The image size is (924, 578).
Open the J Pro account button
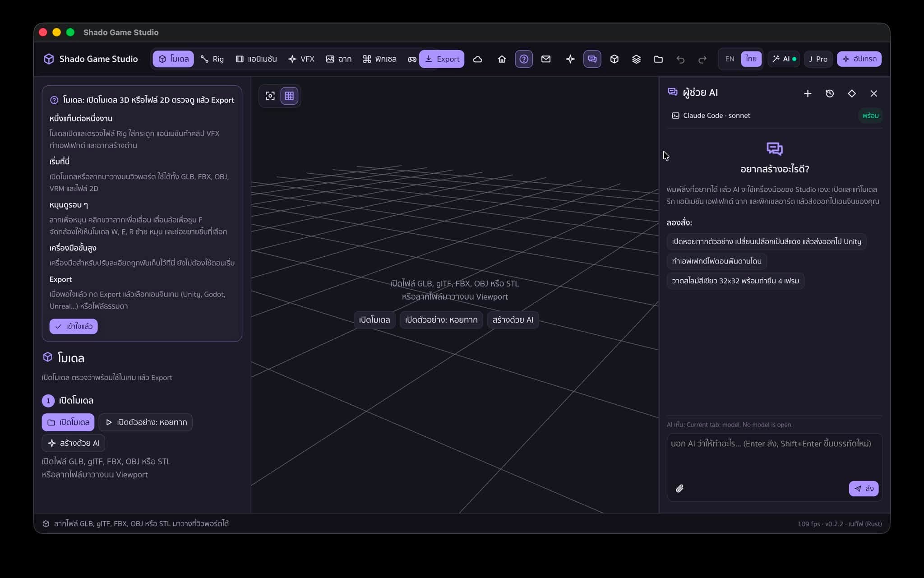(x=818, y=59)
